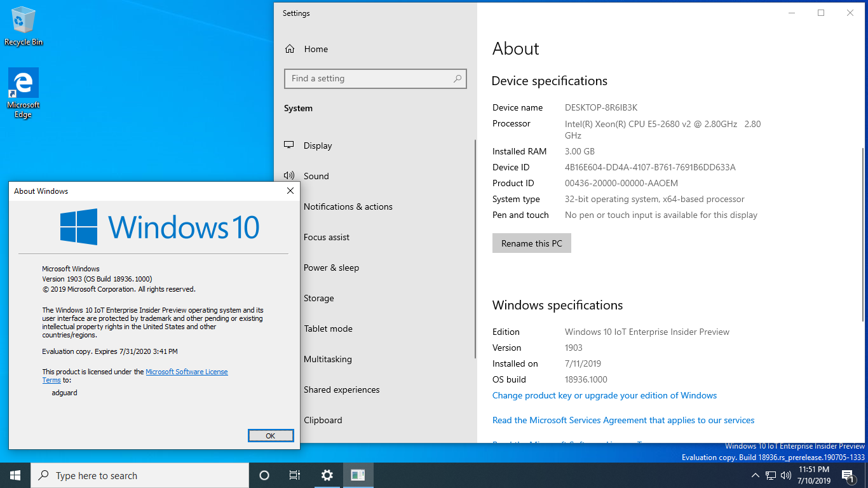Image resolution: width=868 pixels, height=488 pixels.
Task: Click the network icon in system tray
Action: pyautogui.click(x=771, y=475)
